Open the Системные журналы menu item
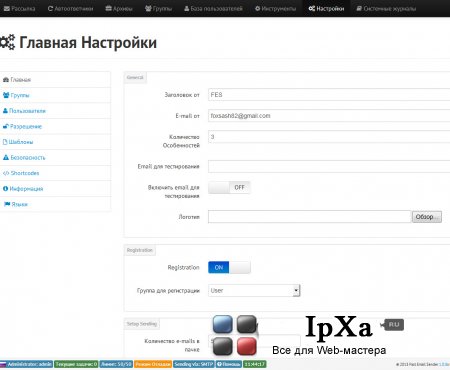Image resolution: width=450 pixels, height=370 pixels. click(386, 9)
